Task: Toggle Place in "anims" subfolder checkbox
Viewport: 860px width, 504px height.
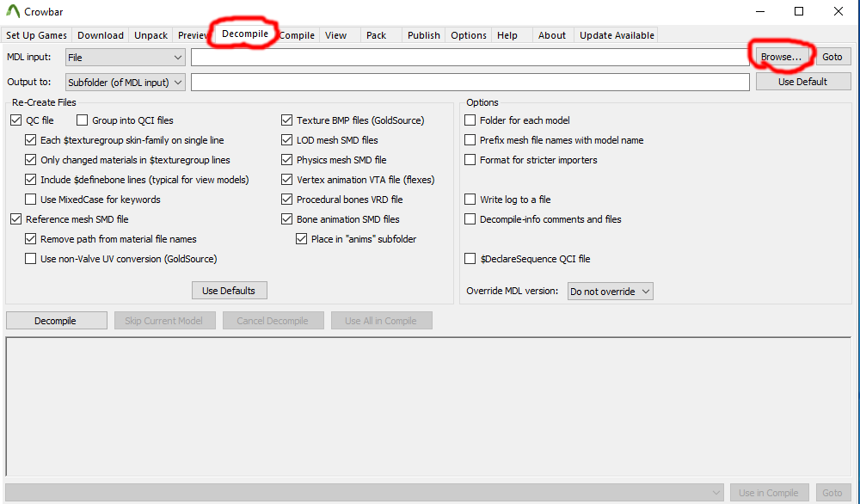Action: [x=302, y=238]
